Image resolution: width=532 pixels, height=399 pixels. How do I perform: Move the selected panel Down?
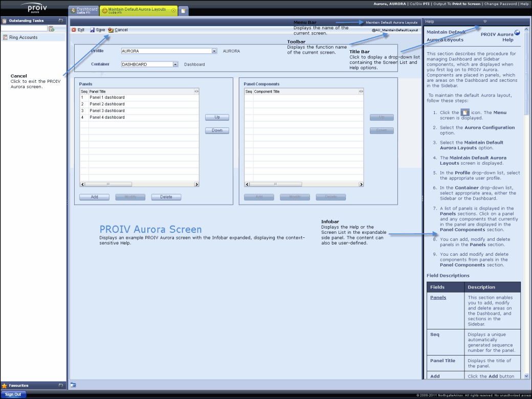coord(217,130)
